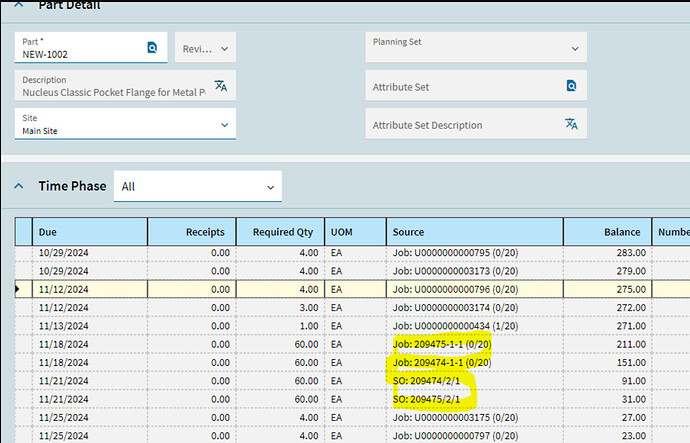Collapse the Part Detail section
This screenshot has width=690, height=443.
(x=19, y=5)
